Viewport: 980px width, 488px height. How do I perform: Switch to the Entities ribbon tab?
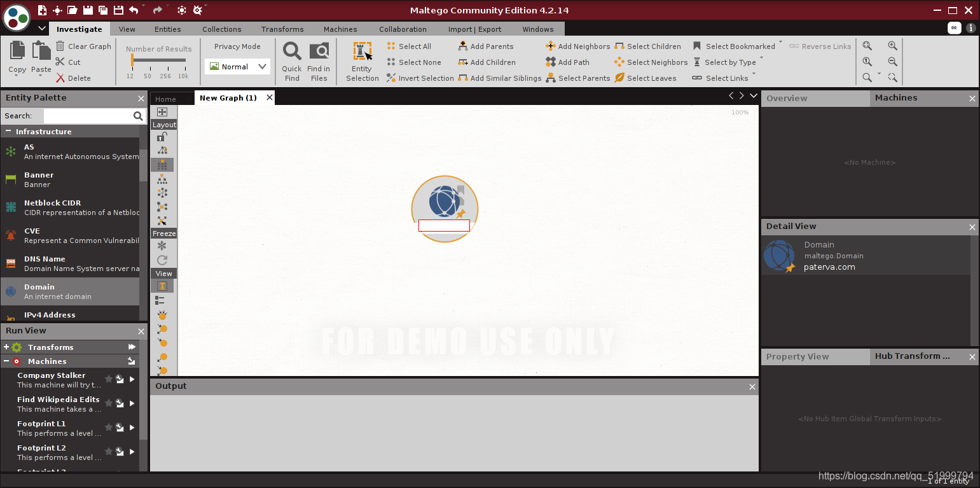tap(168, 29)
